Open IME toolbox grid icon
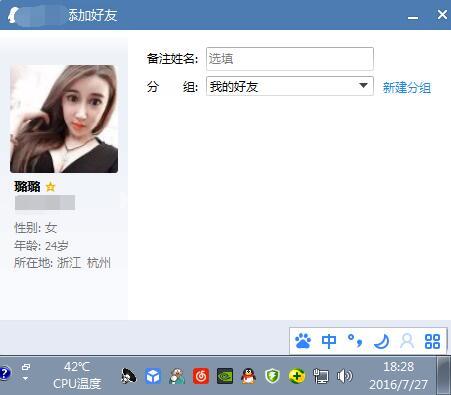 (x=432, y=341)
